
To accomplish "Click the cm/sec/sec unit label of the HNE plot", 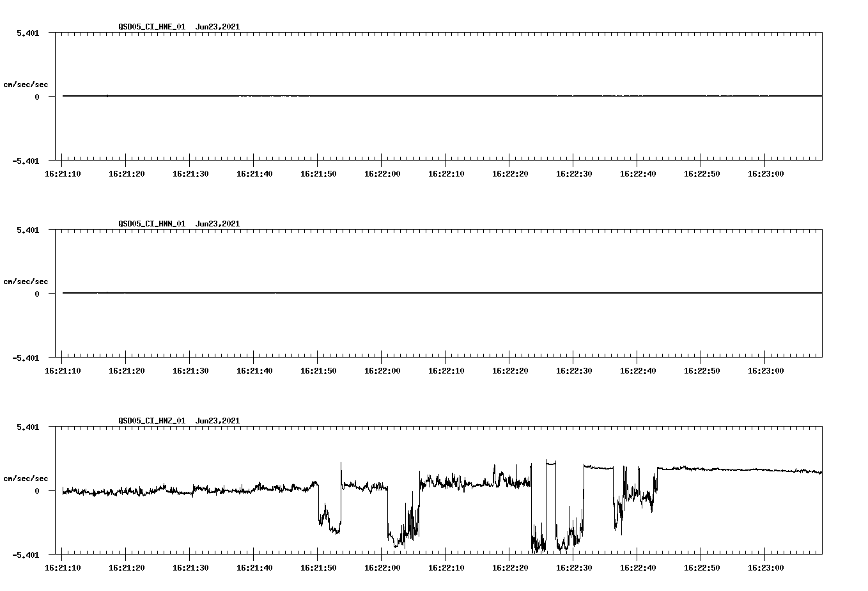I will (x=26, y=85).
